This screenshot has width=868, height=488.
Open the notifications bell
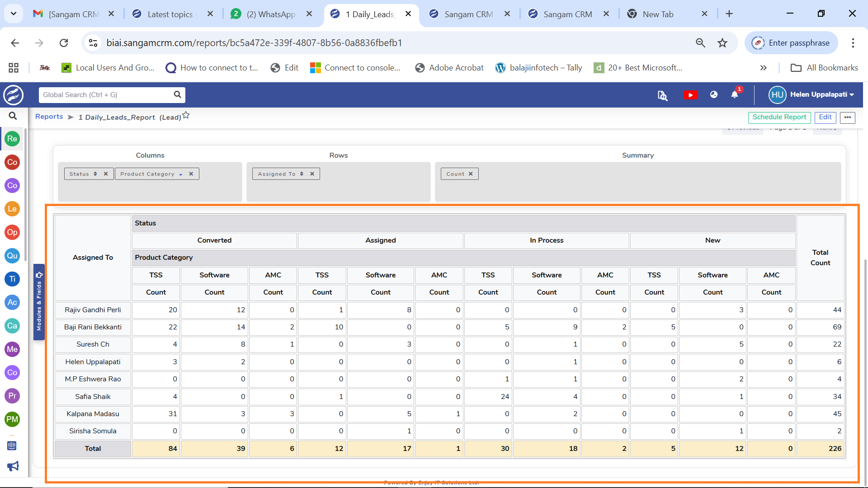735,94
